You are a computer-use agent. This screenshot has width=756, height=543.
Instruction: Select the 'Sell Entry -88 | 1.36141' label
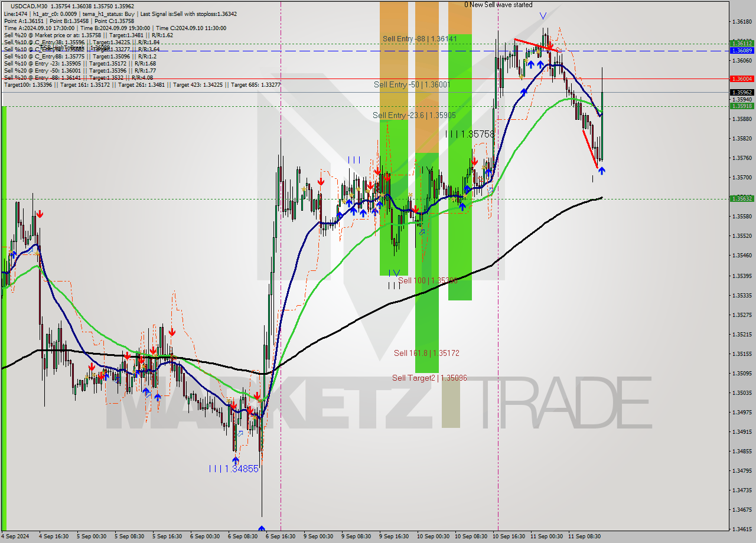click(419, 38)
